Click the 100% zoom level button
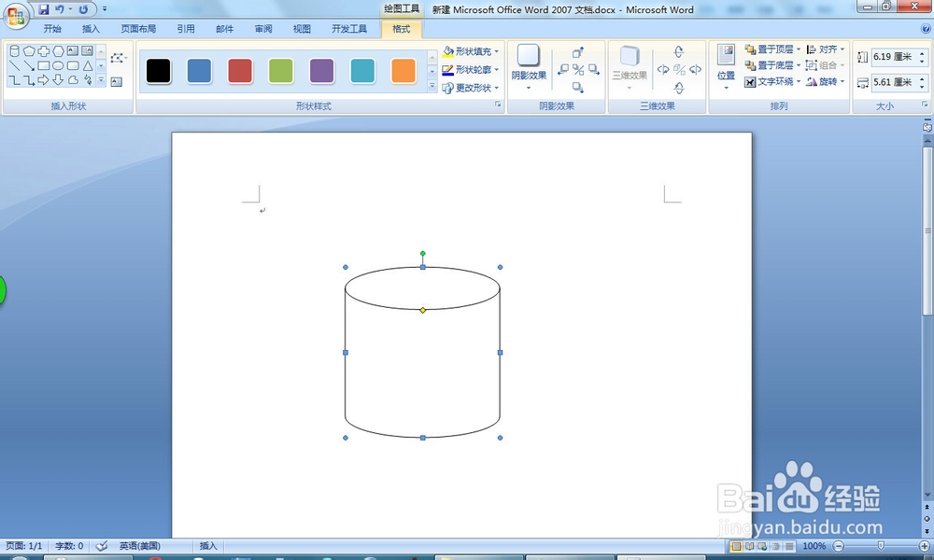 [x=814, y=546]
